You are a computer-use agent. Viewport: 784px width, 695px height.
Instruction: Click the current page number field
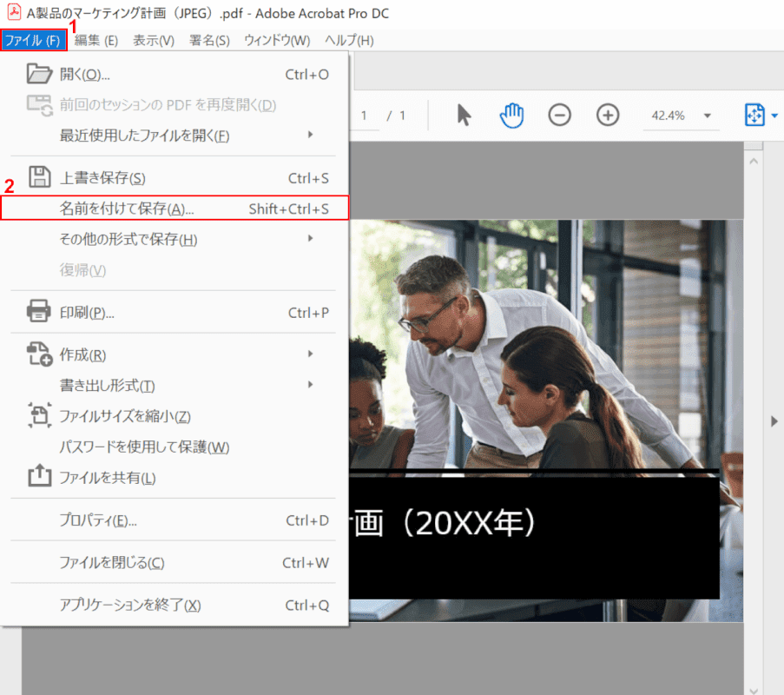point(365,116)
